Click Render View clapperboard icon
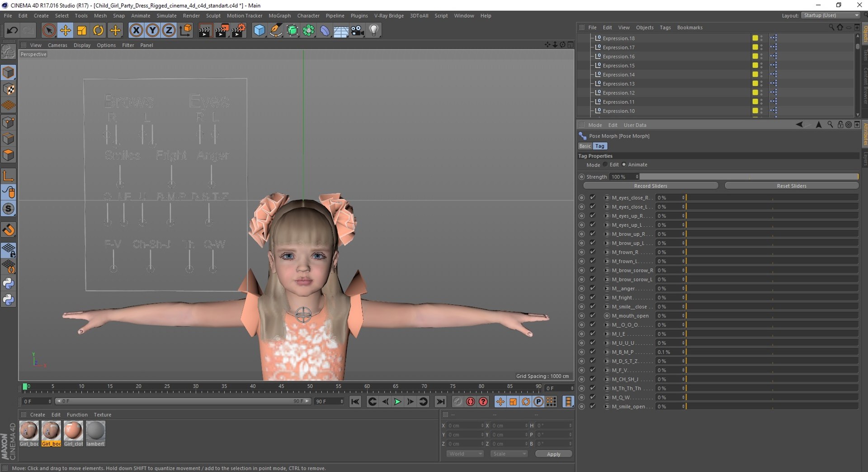Screen dimensions: 868x472 pyautogui.click(x=205, y=30)
